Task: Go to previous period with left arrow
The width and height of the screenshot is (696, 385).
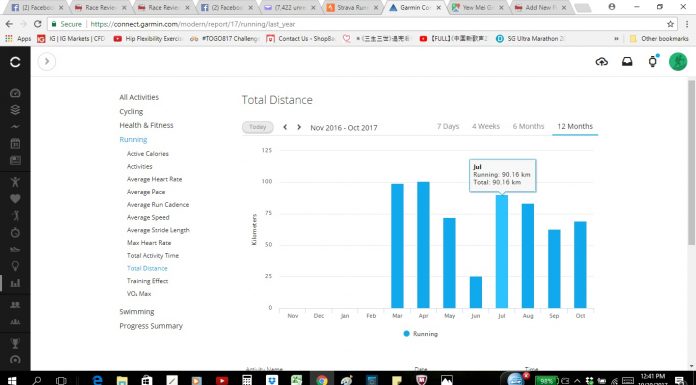Action: 285,127
